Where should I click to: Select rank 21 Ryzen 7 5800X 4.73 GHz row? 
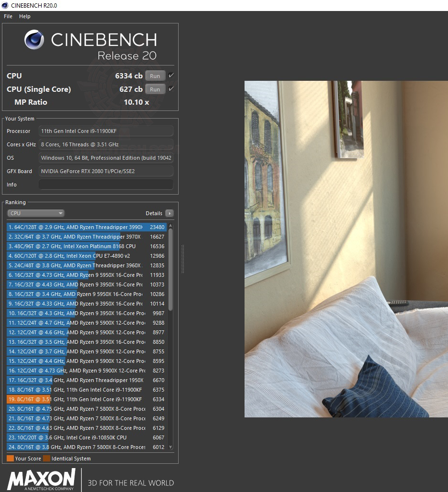[x=86, y=418]
